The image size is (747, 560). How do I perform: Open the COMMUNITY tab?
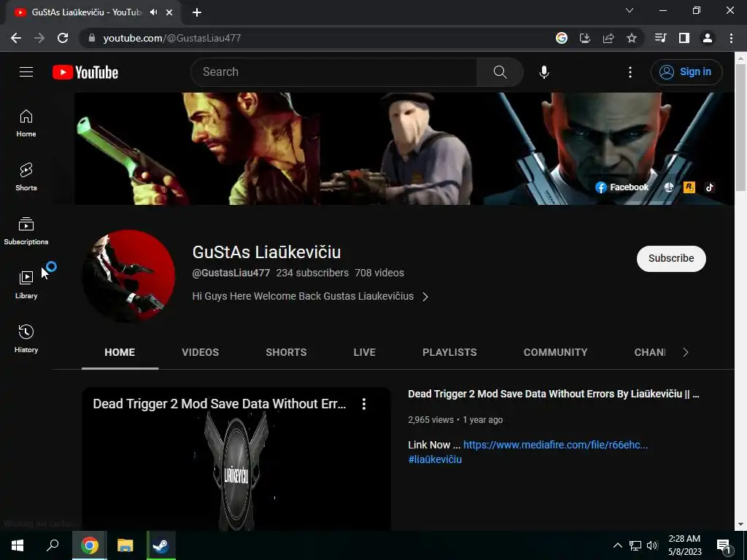pyautogui.click(x=555, y=352)
